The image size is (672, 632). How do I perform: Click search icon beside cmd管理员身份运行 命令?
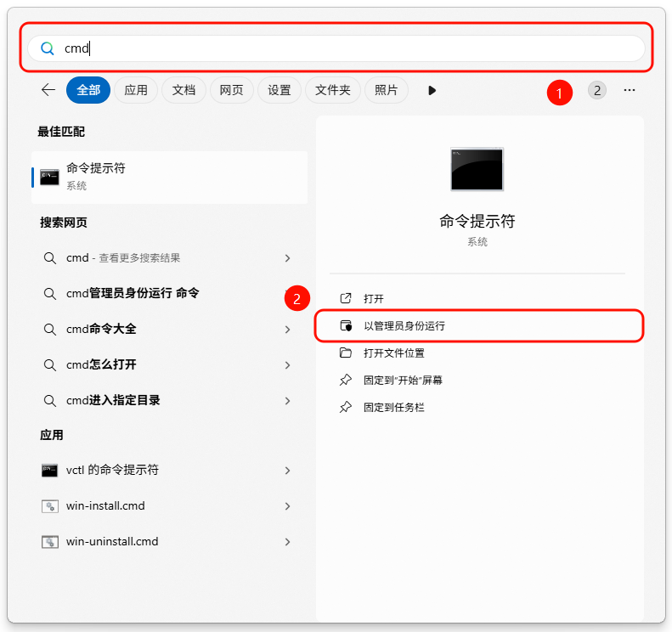coord(50,294)
